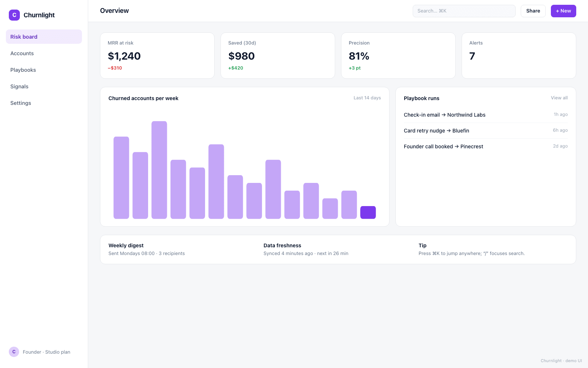Viewport: 588px width, 368px height.
Task: Open Check-in email → Northwind Labs run
Action: coord(486,115)
